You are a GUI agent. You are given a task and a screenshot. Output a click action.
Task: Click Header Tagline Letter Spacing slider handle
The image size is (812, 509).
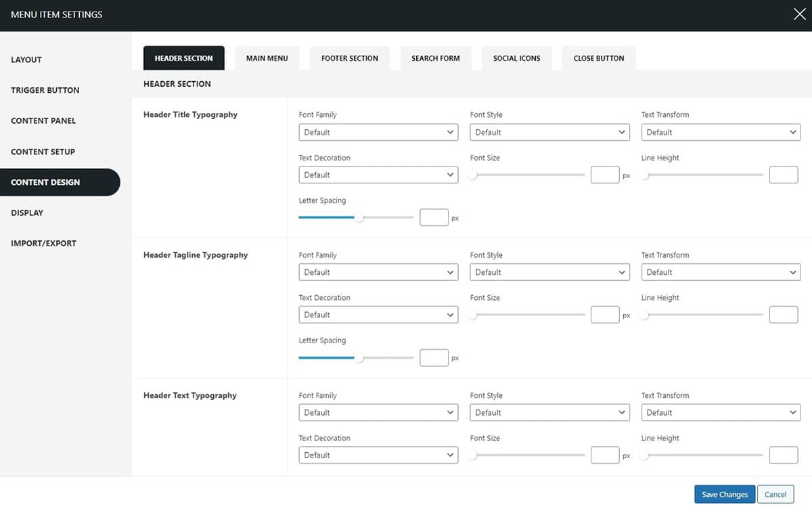(x=359, y=358)
